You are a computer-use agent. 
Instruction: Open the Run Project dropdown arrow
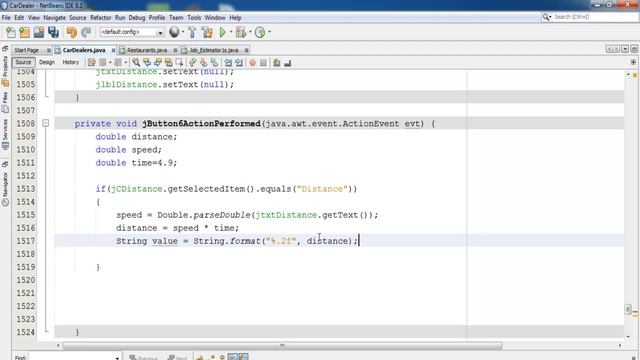pos(231,32)
